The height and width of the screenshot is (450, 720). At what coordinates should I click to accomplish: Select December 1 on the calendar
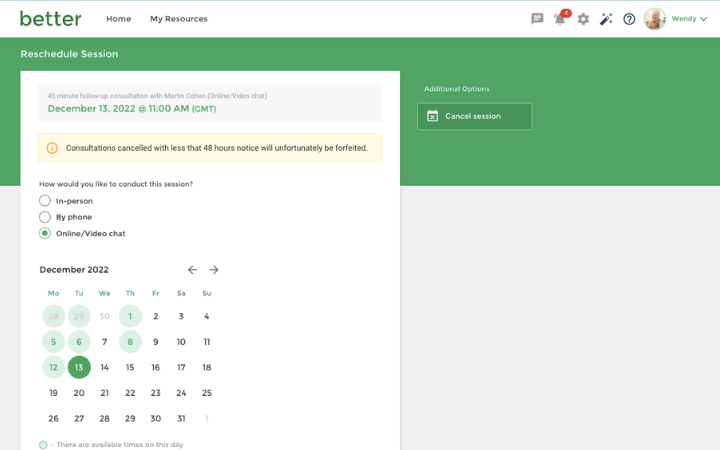pyautogui.click(x=130, y=316)
